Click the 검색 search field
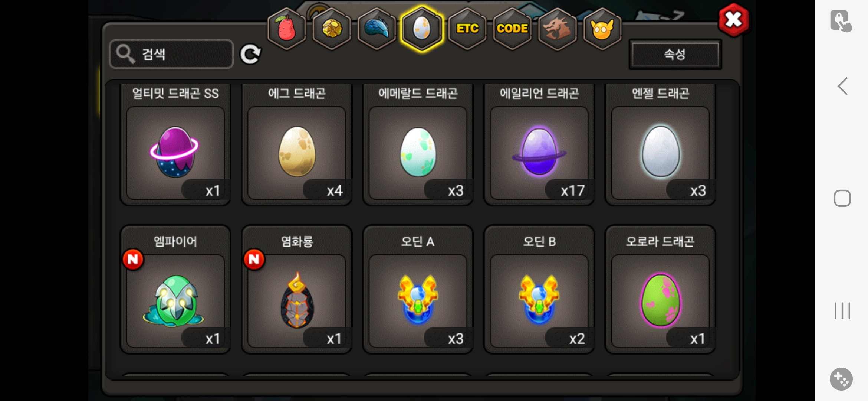Viewport: 868px width, 401px height. coord(171,54)
